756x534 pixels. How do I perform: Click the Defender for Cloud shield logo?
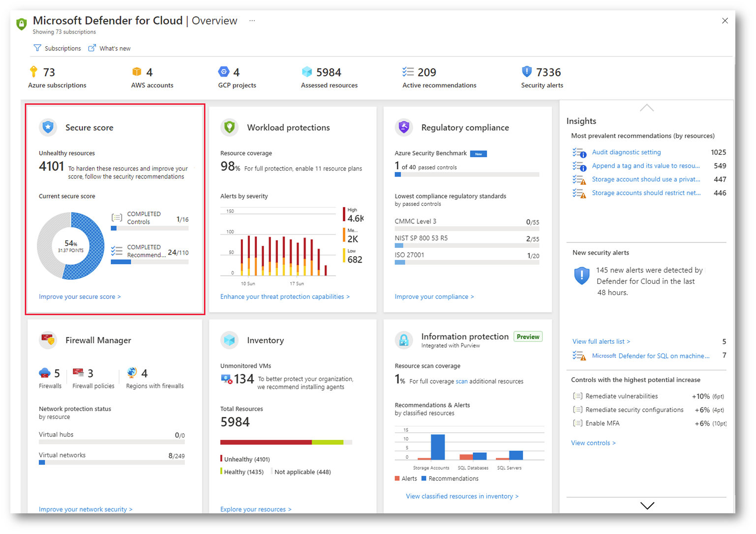[21, 24]
